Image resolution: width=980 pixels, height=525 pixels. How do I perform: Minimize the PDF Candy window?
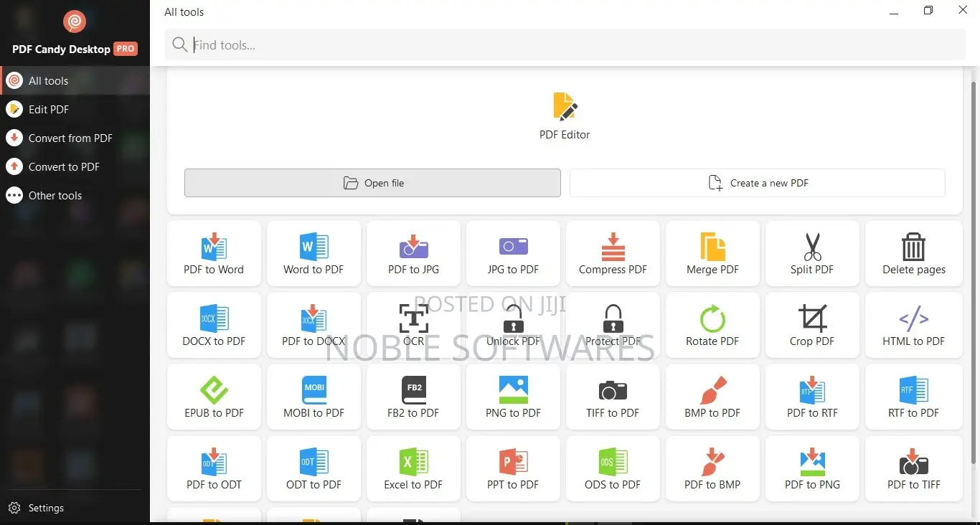click(894, 11)
